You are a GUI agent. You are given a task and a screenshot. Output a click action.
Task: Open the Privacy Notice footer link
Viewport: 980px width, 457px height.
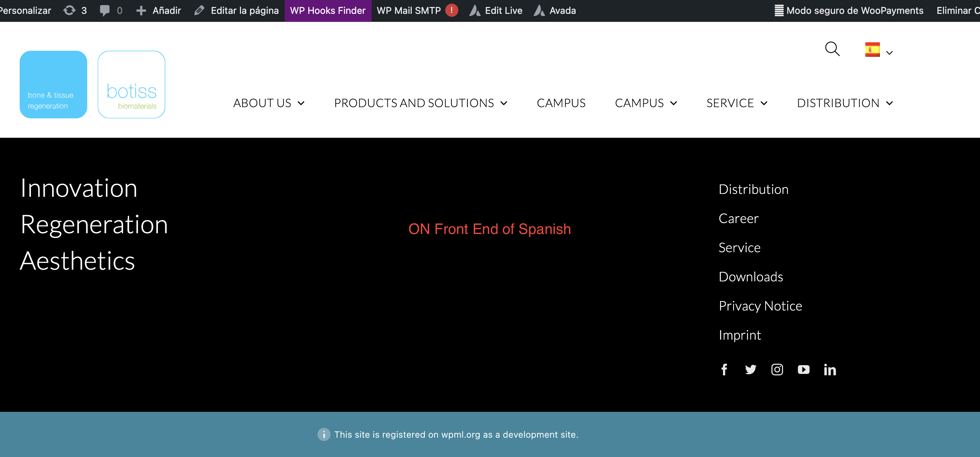pyautogui.click(x=760, y=306)
